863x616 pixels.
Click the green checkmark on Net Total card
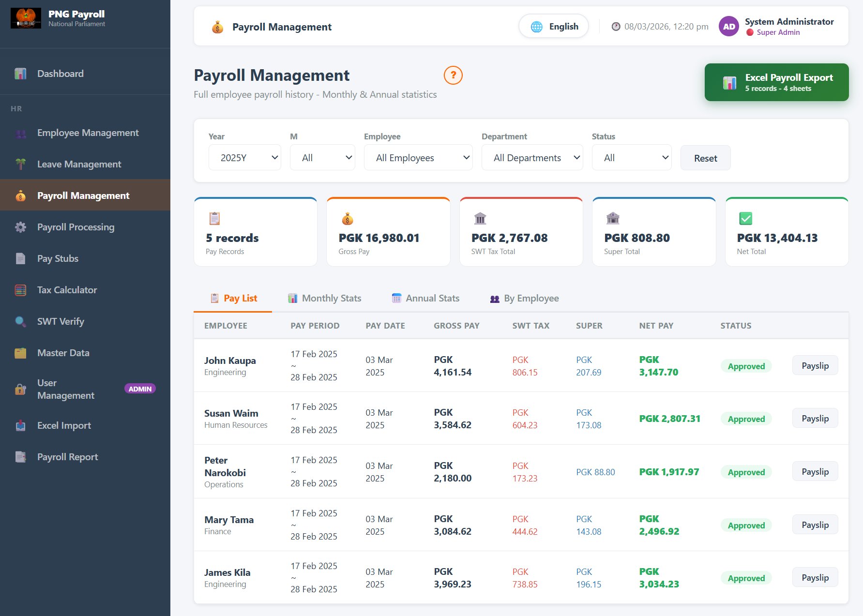(x=746, y=219)
